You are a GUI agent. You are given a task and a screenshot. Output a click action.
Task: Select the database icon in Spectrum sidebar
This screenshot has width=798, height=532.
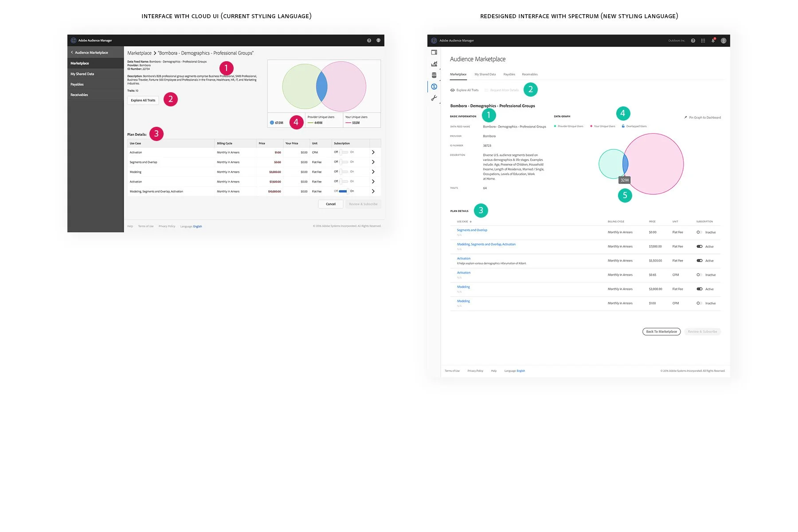click(434, 75)
